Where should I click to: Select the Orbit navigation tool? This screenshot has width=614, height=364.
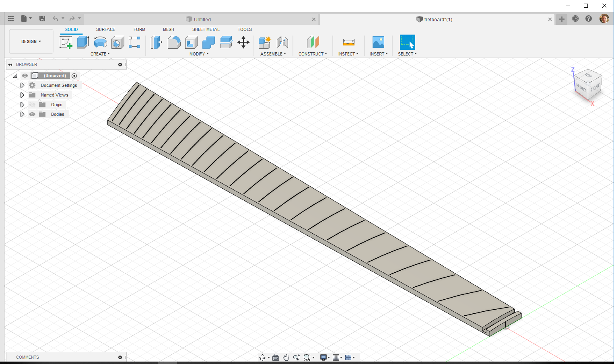pos(262,357)
